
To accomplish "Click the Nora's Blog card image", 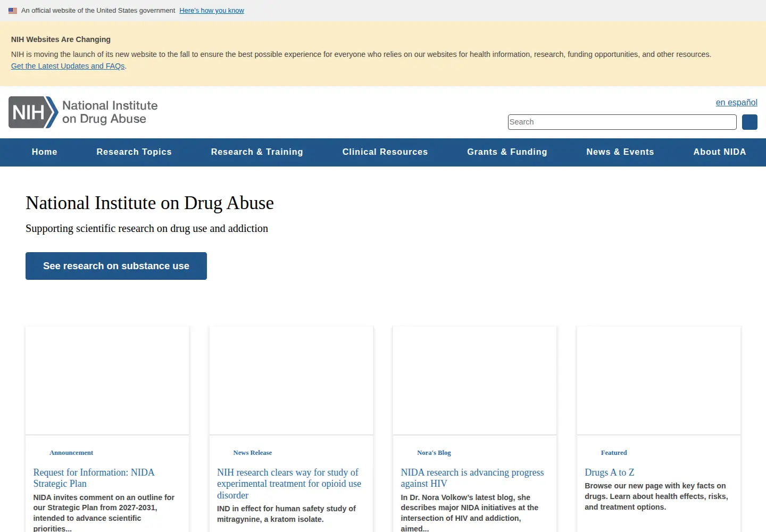I will 474,381.
